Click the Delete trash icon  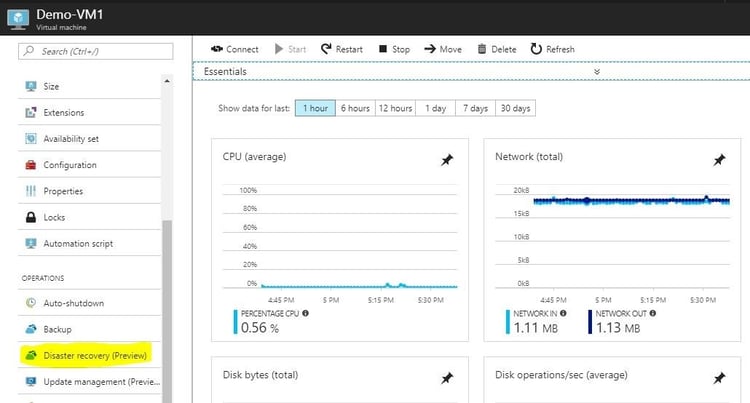pos(482,49)
